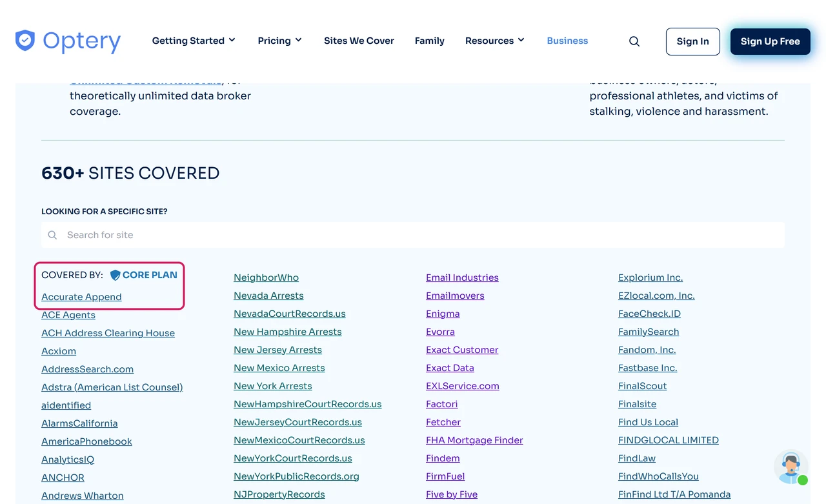826x504 pixels.
Task: Click the Sign Up Free button
Action: [771, 41]
